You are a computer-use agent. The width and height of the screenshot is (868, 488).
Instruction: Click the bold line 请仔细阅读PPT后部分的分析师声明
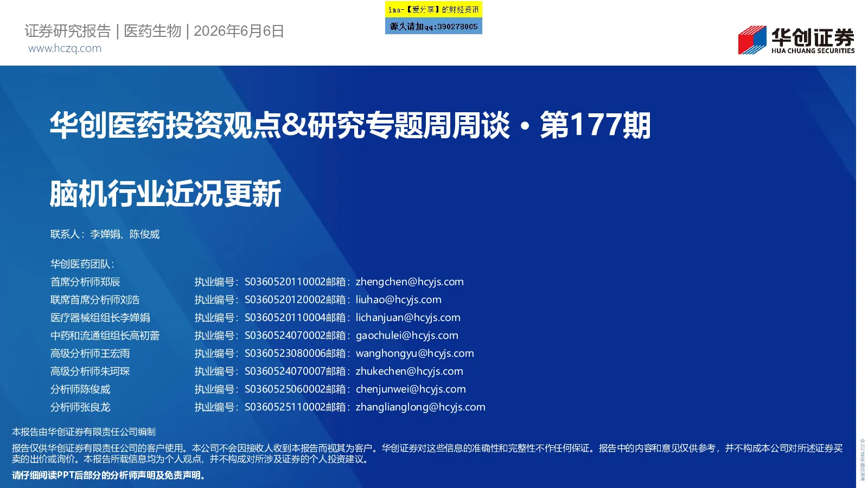point(109,476)
